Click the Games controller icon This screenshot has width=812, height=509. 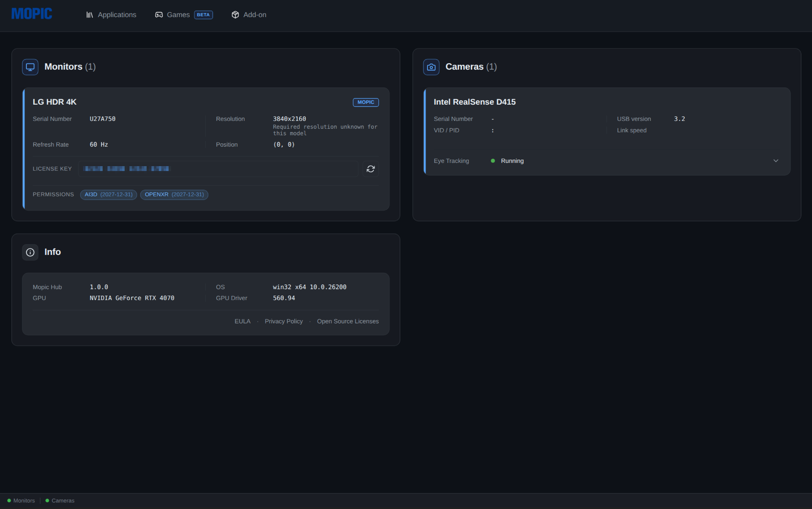click(x=159, y=15)
